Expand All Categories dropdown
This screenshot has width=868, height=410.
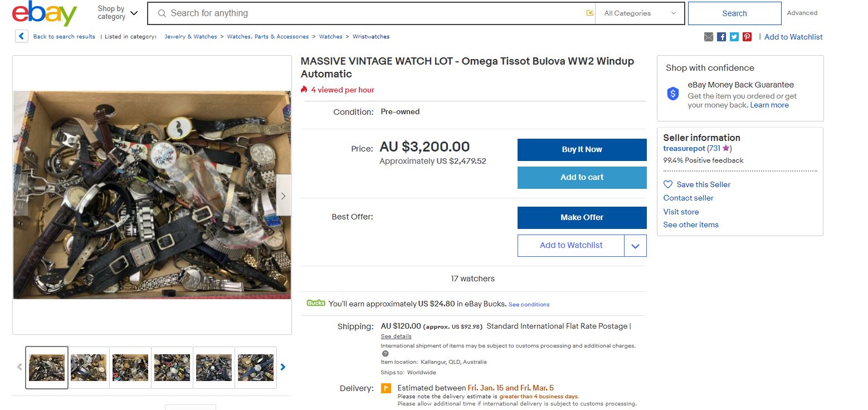pyautogui.click(x=640, y=13)
